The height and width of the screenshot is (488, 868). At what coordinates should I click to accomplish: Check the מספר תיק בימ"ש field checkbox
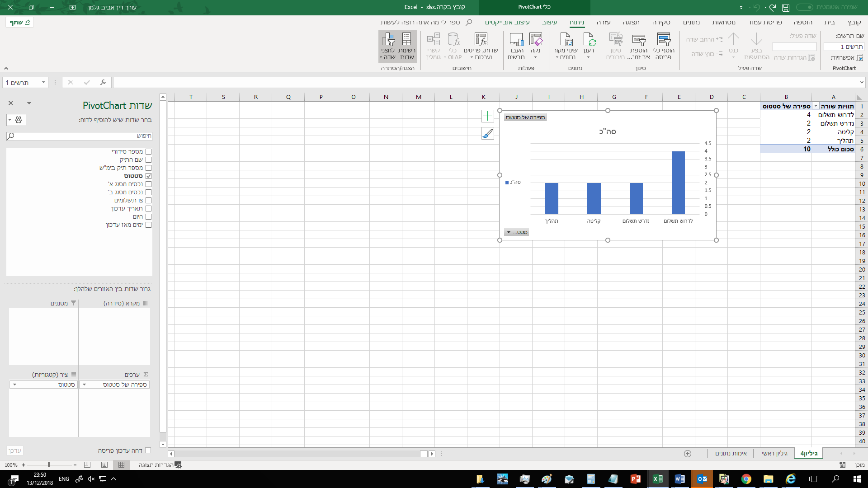[148, 168]
